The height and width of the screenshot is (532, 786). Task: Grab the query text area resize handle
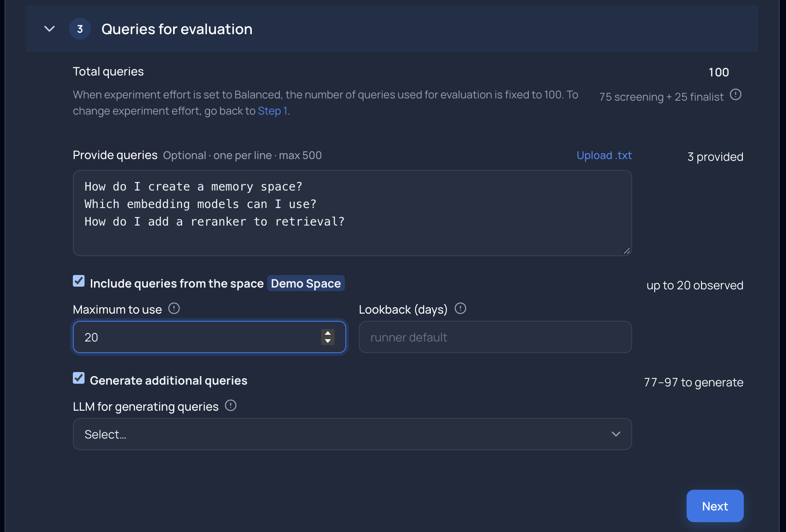coord(627,251)
